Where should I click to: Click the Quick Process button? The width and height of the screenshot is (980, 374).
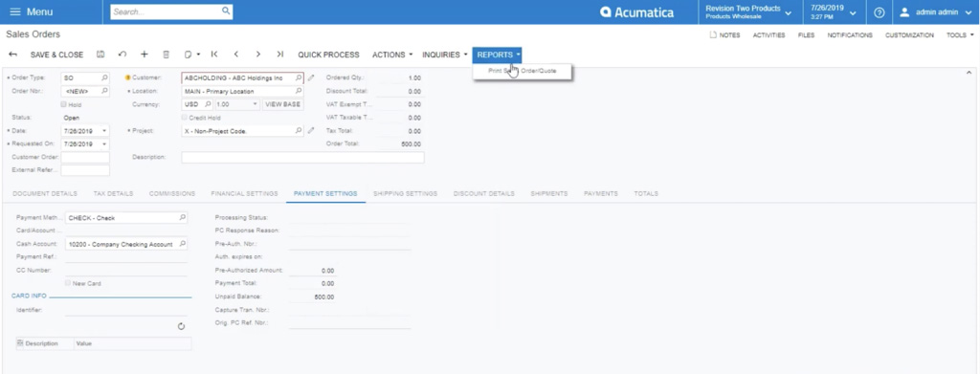329,55
